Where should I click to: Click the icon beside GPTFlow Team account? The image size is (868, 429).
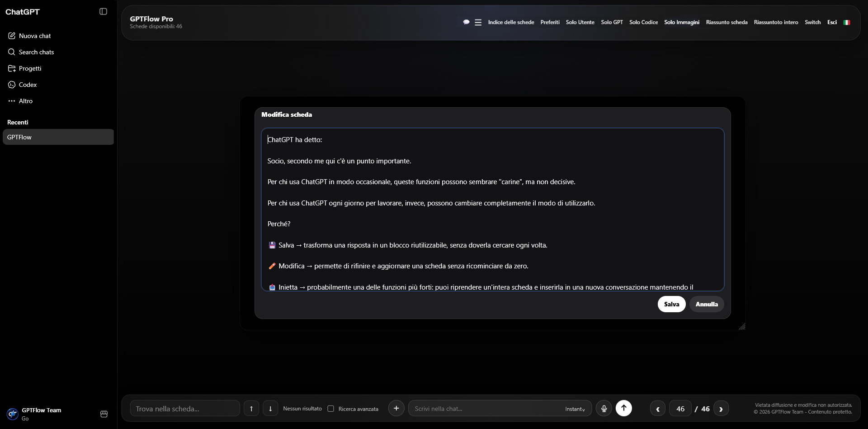104,414
